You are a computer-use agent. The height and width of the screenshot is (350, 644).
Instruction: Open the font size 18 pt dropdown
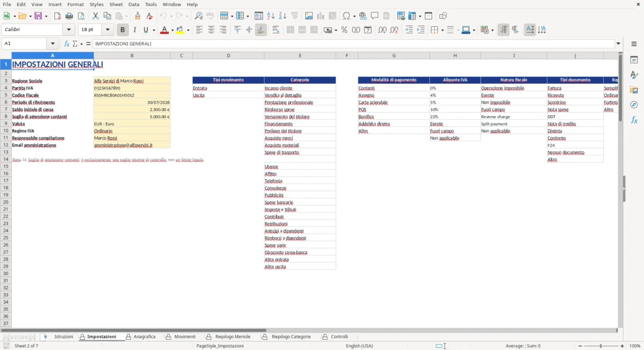pos(108,30)
